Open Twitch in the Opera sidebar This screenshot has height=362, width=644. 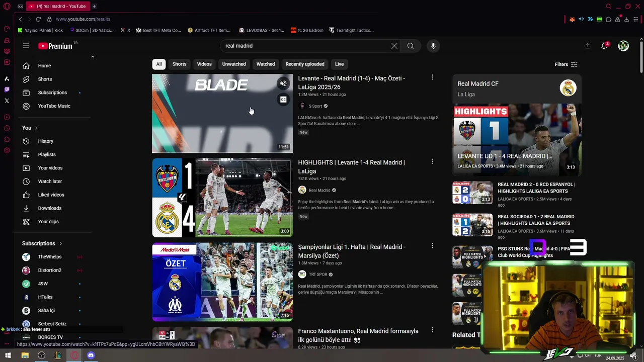click(x=7, y=89)
